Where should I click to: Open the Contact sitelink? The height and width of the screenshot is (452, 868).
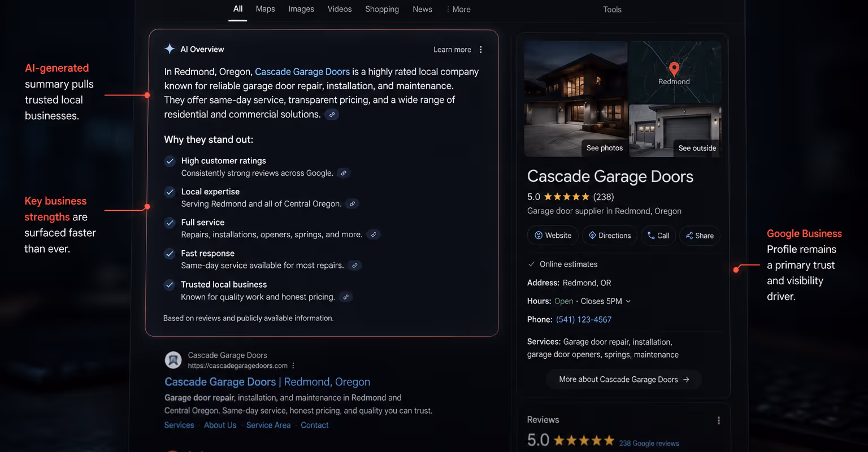(314, 425)
